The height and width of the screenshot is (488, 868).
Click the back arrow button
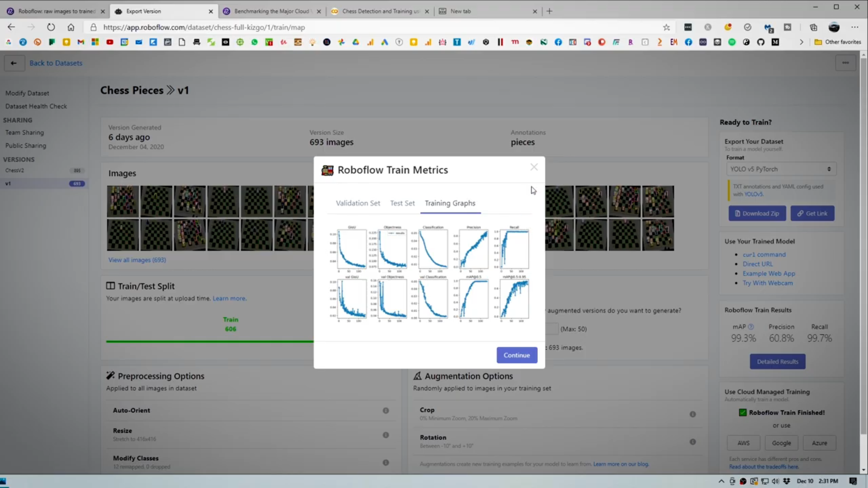(14, 63)
